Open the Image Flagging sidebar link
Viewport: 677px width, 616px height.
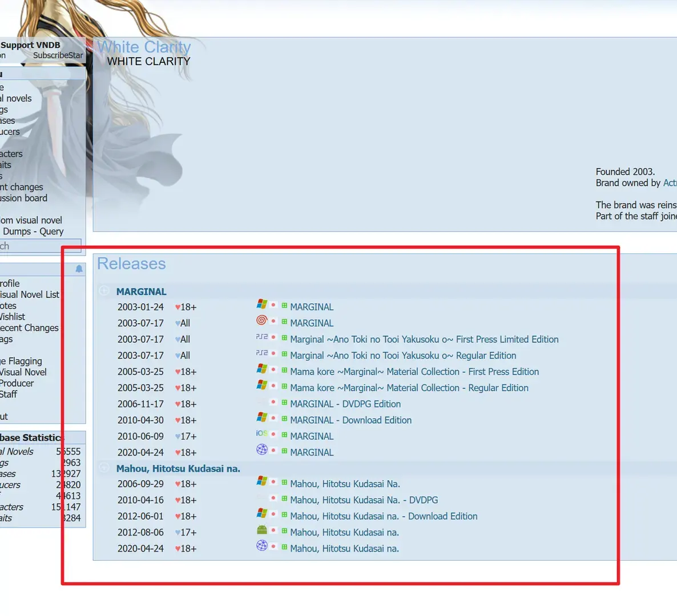click(x=21, y=361)
